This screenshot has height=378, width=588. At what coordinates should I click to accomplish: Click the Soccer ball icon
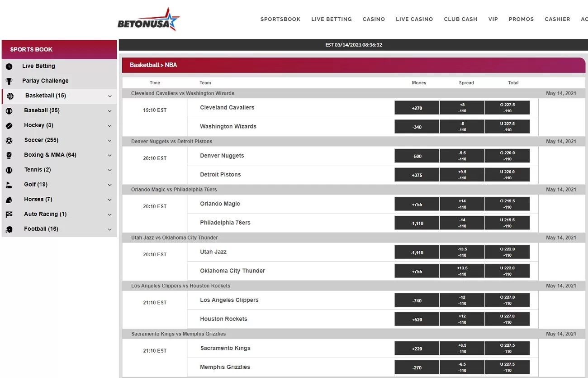coord(9,141)
